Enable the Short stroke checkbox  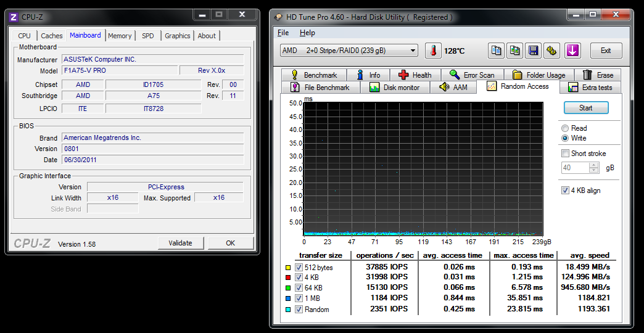565,153
